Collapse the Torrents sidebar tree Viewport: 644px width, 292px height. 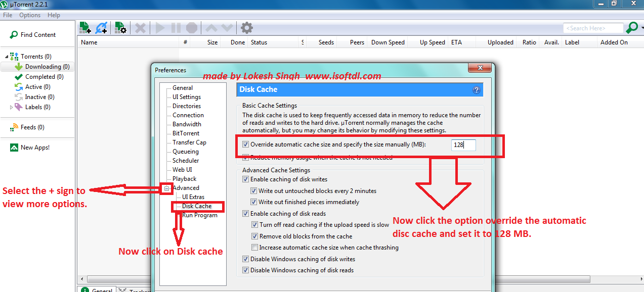pos(7,57)
